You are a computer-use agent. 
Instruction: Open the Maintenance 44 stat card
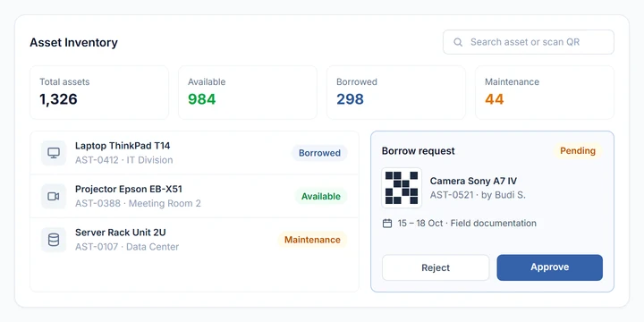pos(545,92)
